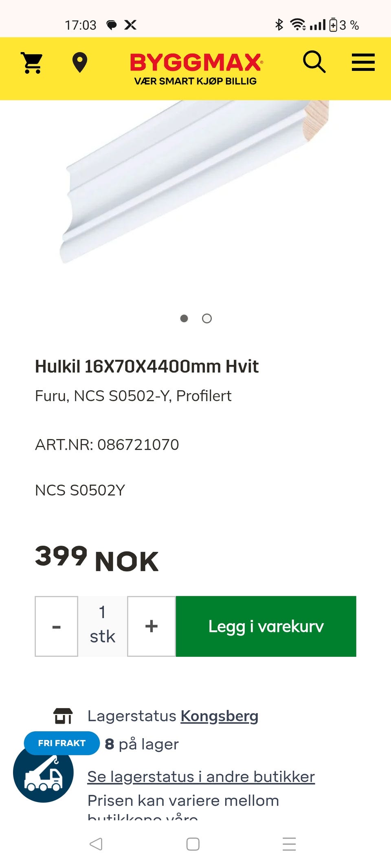
Task: Open the shopping cart icon
Action: tap(32, 63)
